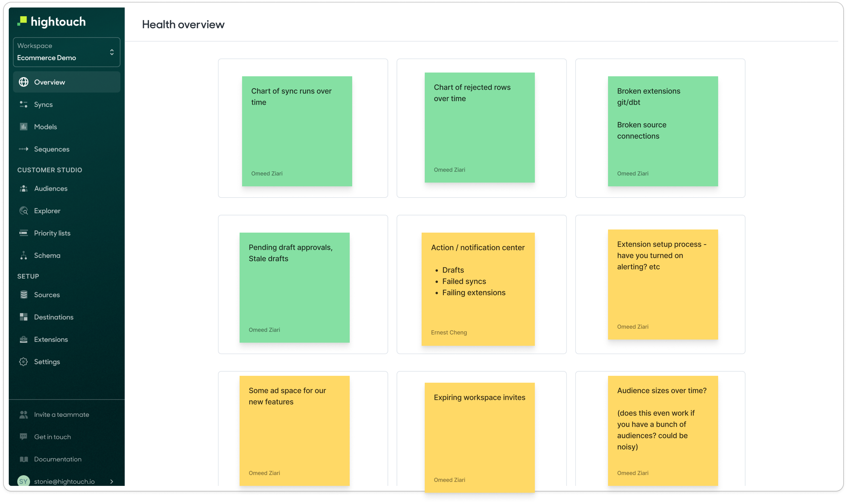
Task: Open the Explorer search icon
Action: pyautogui.click(x=23, y=210)
